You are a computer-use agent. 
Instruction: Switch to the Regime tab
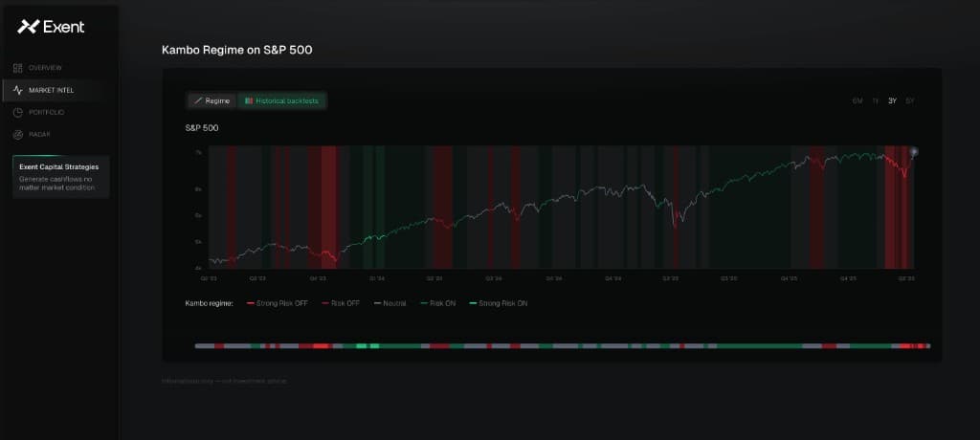coord(212,100)
